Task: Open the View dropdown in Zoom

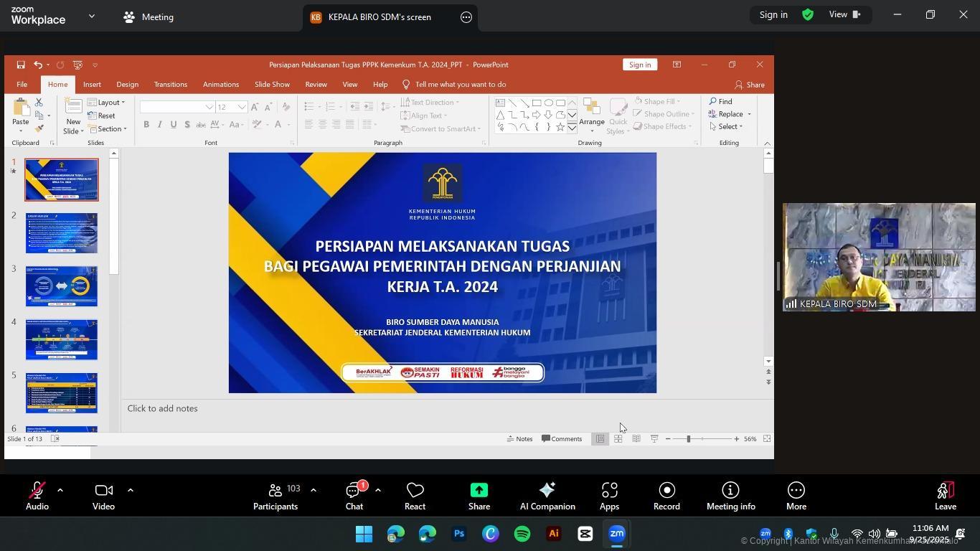Action: point(844,14)
